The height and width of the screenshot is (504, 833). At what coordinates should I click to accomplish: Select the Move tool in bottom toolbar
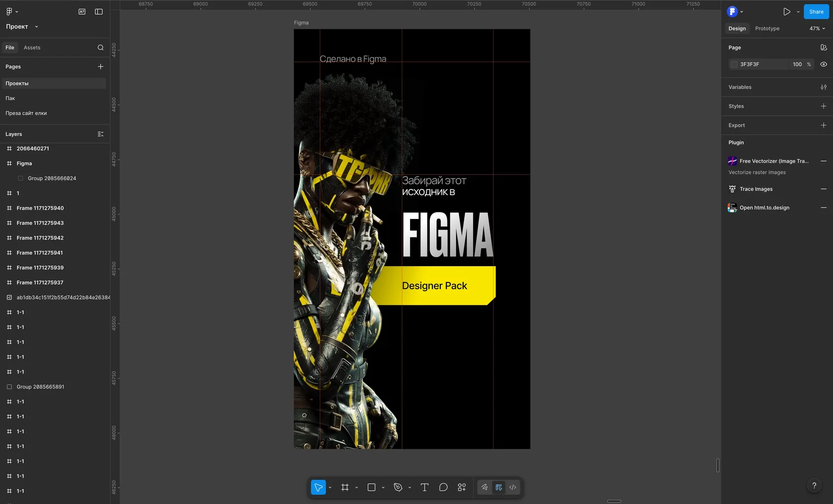[x=318, y=488]
